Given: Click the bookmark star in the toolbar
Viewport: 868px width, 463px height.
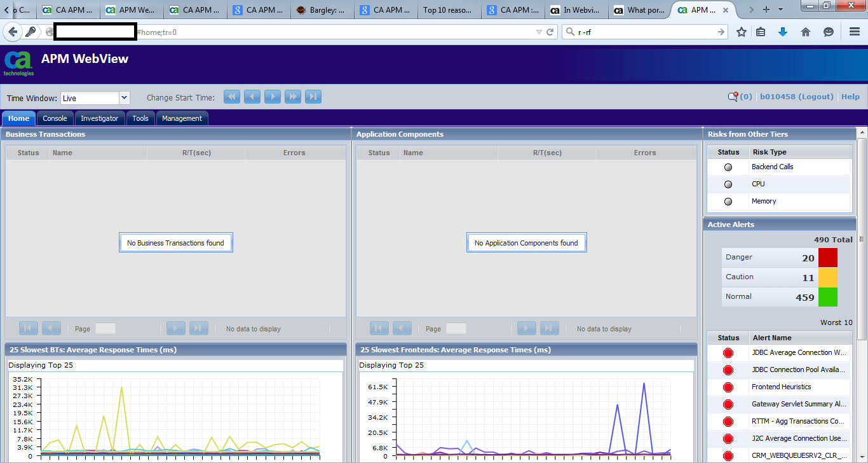Looking at the screenshot, I should (x=742, y=31).
